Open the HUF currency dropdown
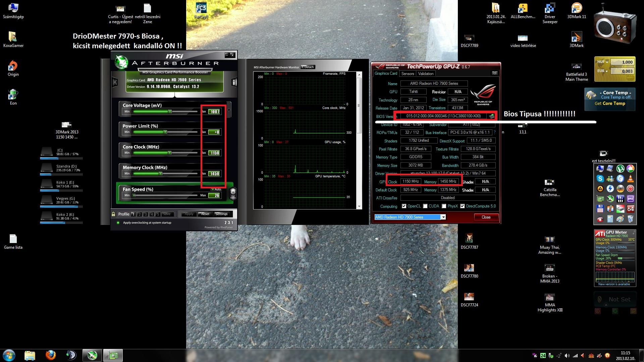The width and height of the screenshot is (644, 362). pyautogui.click(x=602, y=62)
